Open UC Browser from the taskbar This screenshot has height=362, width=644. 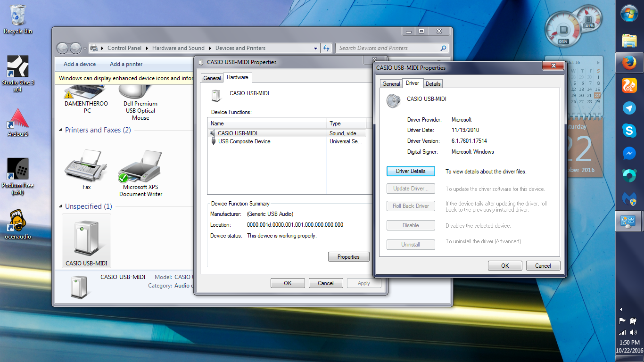pyautogui.click(x=629, y=85)
